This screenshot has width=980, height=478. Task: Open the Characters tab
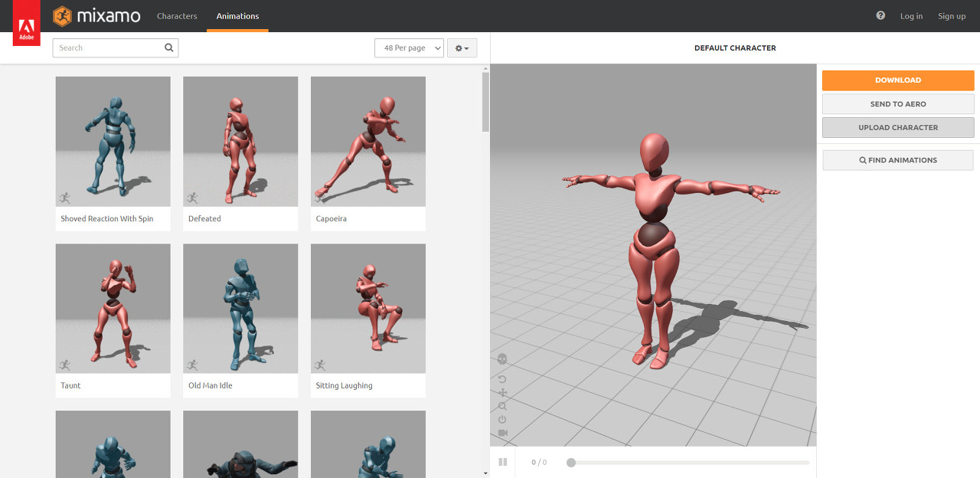[x=177, y=16]
